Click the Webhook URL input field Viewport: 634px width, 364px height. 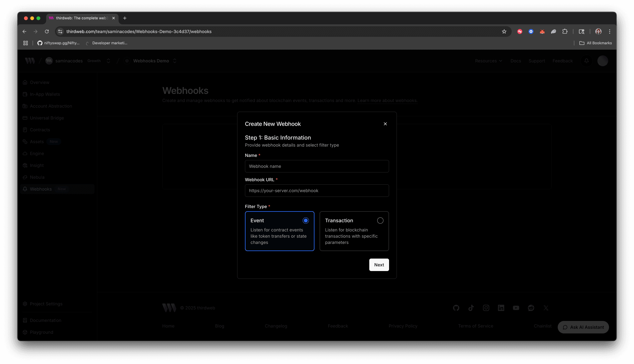click(317, 191)
